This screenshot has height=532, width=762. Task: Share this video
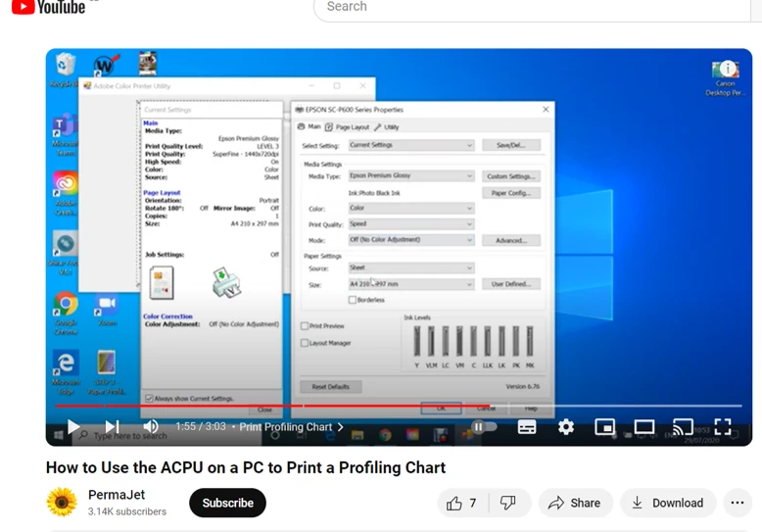click(x=574, y=503)
